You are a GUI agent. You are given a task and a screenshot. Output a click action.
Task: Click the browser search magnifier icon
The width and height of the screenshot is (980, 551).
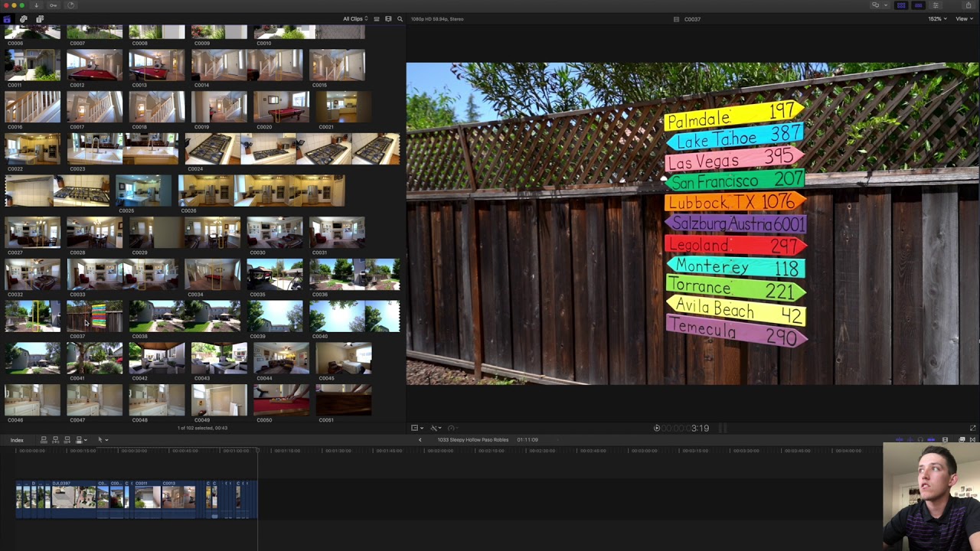400,19
